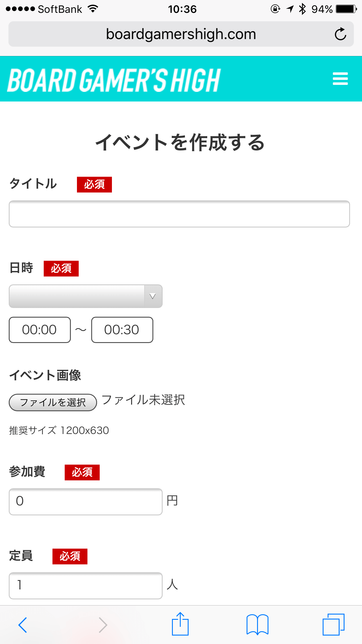Click the BOARD GAMER'S HIGH logo
This screenshot has height=644, width=362.
click(x=114, y=80)
